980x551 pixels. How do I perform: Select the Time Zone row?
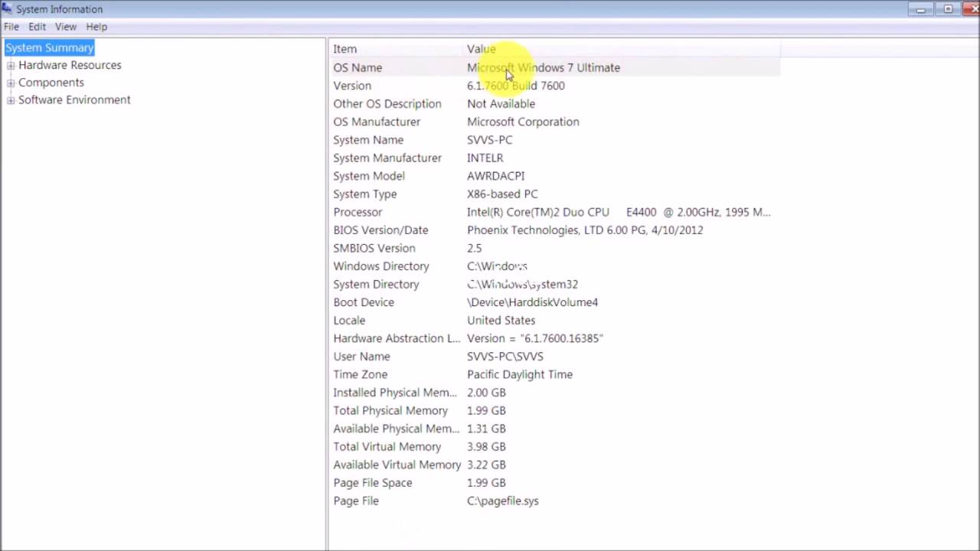(x=555, y=374)
